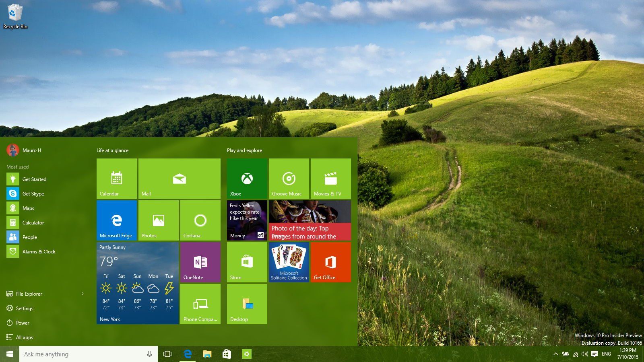644x362 pixels.
Task: Launch Calculator from Most used list
Action: [x=47, y=222]
